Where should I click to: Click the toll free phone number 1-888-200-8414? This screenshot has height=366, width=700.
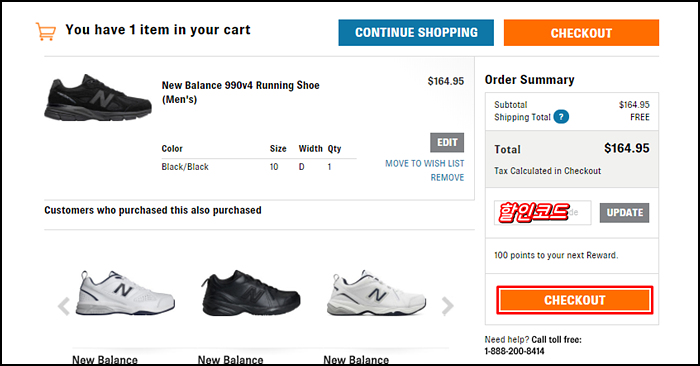click(x=514, y=351)
